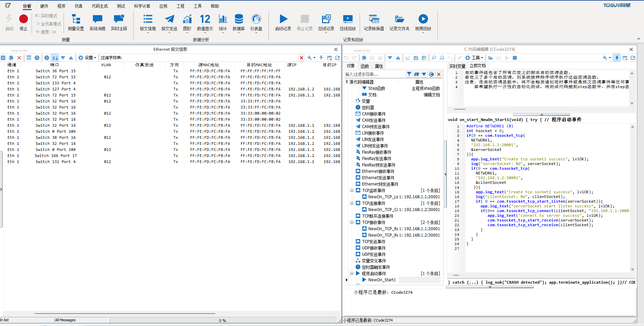
Task: Open 记录文件夹 log folder
Action: [x=399, y=23]
